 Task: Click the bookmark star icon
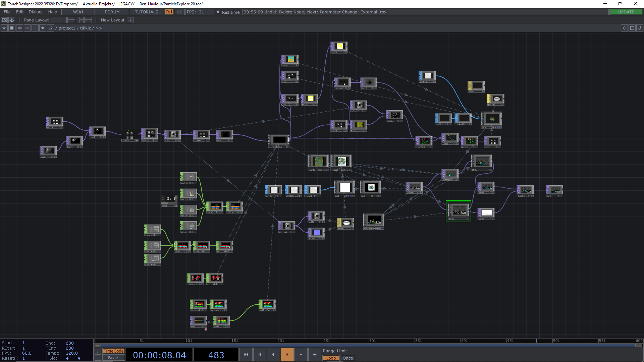pyautogui.click(x=43, y=28)
